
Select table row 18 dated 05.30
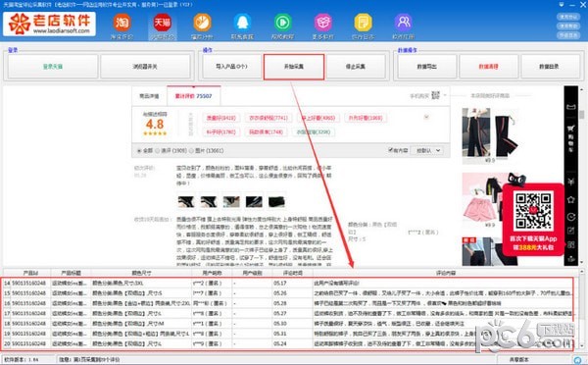288,324
